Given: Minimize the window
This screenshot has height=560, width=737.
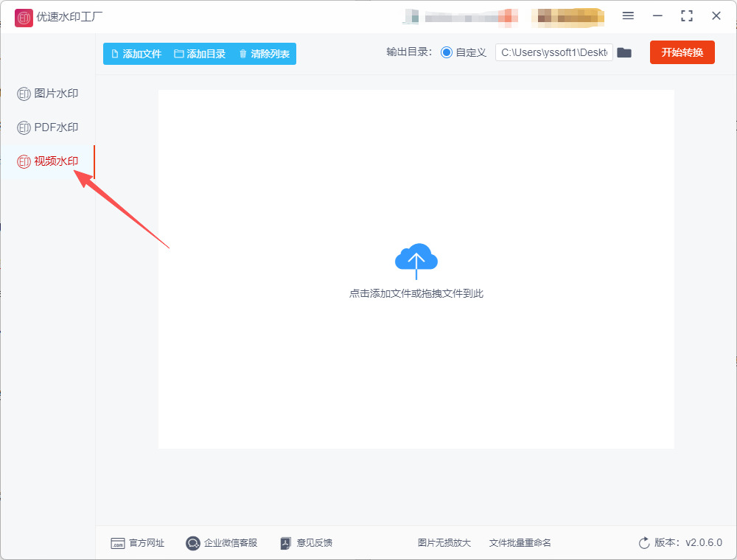Looking at the screenshot, I should [657, 16].
